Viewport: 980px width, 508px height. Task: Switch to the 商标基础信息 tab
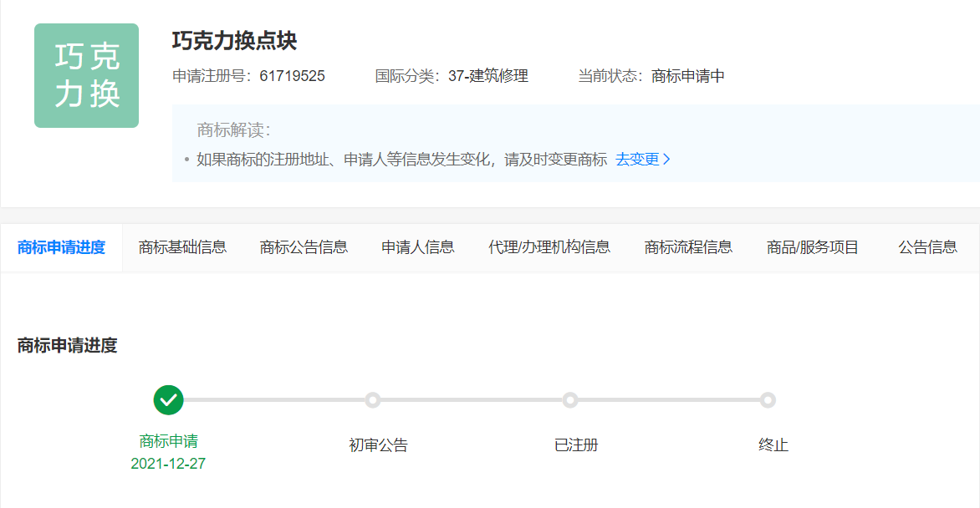pyautogui.click(x=182, y=247)
